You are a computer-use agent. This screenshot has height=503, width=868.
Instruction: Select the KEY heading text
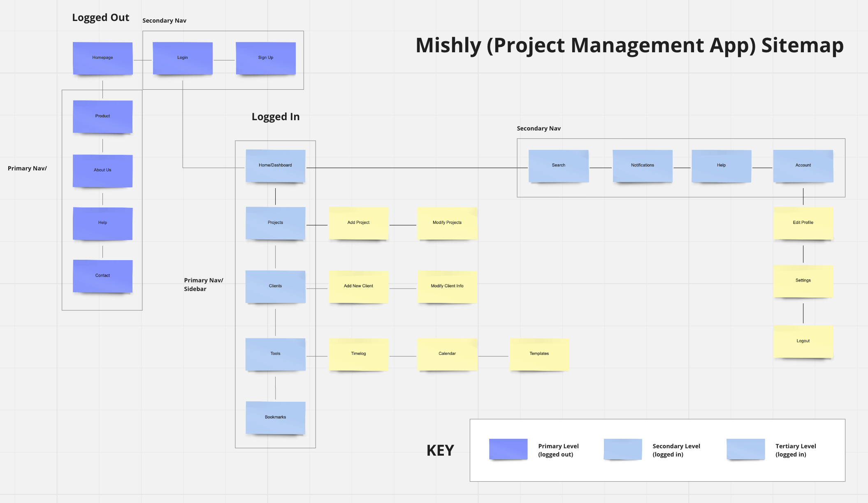(x=440, y=451)
